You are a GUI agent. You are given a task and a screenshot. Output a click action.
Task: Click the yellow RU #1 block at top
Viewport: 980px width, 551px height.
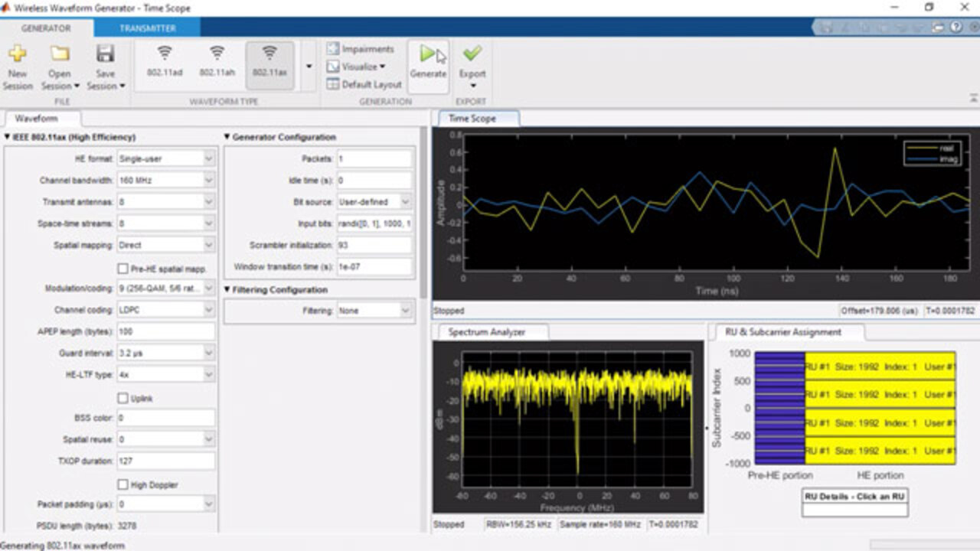880,367
